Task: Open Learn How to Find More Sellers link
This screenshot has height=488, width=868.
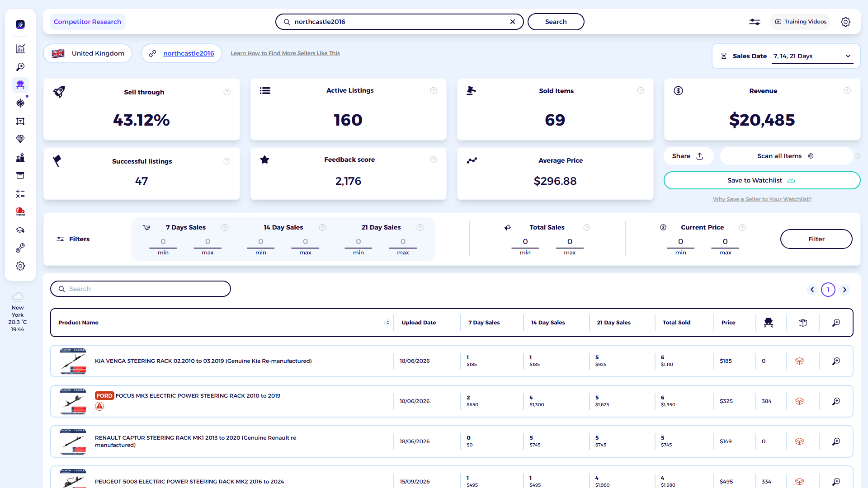Action: tap(285, 53)
